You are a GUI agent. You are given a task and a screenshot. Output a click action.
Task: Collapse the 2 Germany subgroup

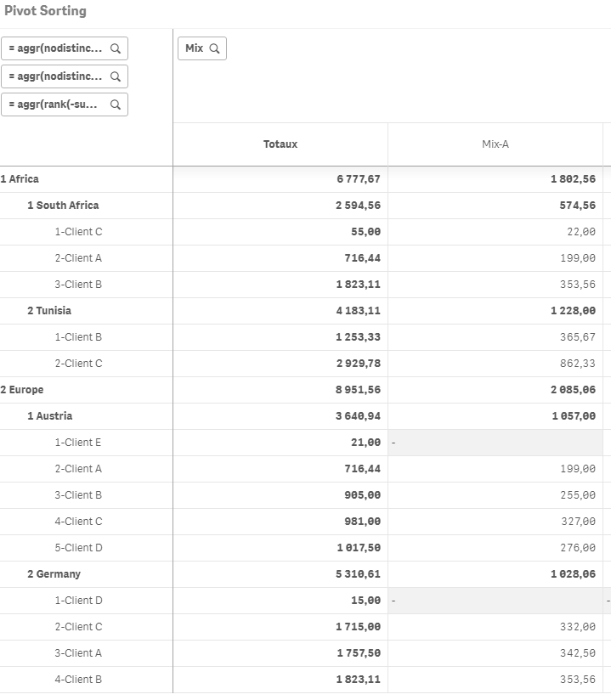(54, 574)
